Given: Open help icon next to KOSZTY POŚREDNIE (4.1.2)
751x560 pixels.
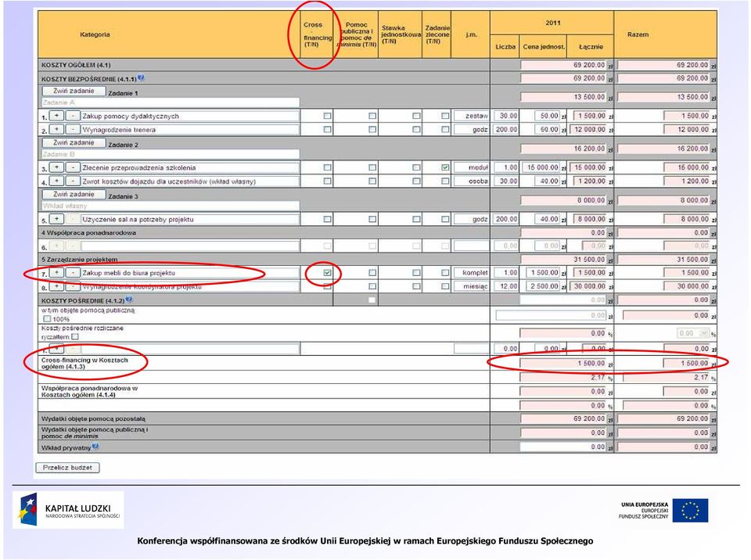Looking at the screenshot, I should pyautogui.click(x=129, y=300).
